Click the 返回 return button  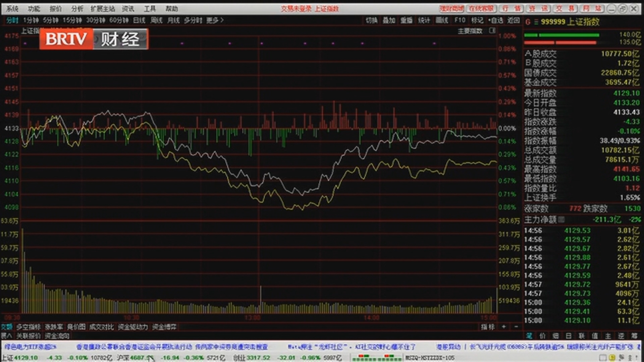click(514, 20)
